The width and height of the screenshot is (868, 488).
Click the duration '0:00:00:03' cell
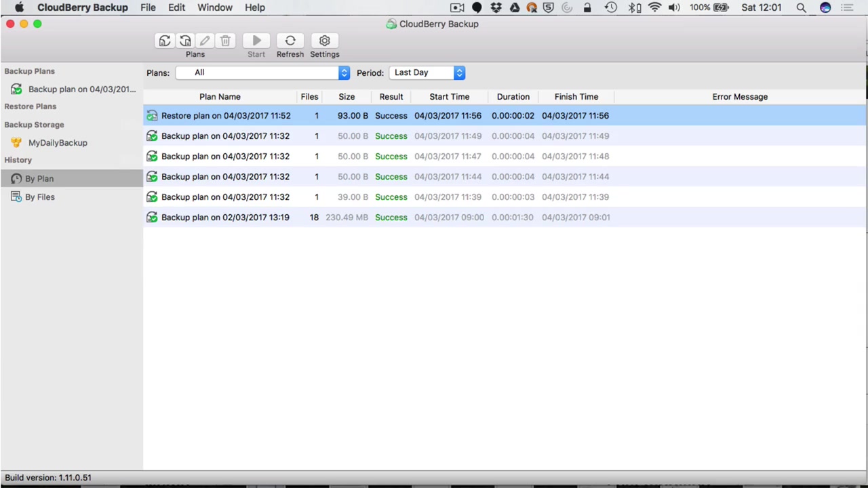coord(513,197)
